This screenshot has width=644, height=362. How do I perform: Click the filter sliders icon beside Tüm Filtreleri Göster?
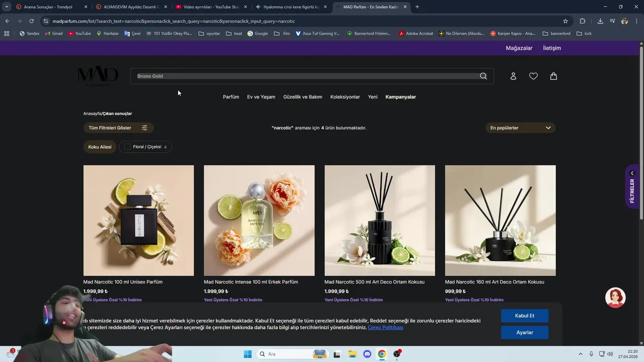144,128
